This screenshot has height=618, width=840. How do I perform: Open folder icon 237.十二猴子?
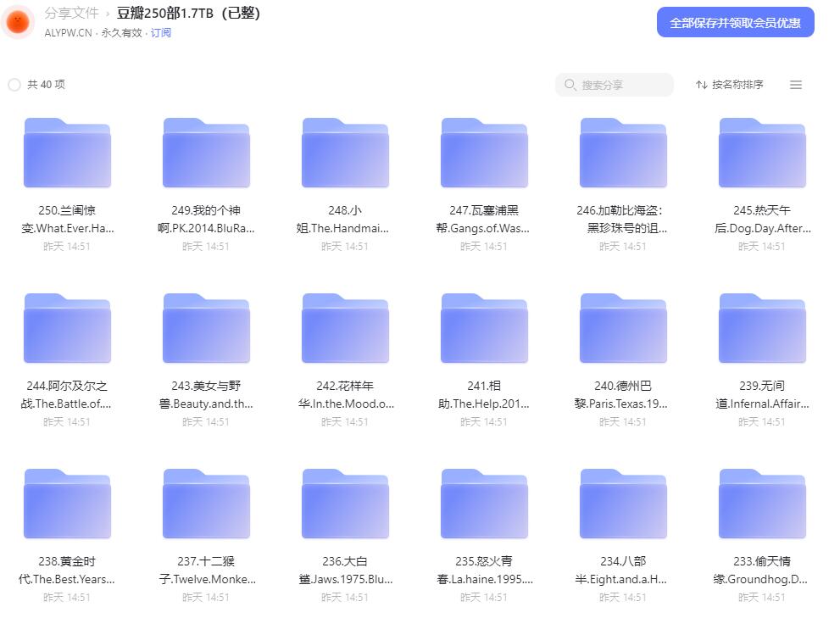click(206, 504)
